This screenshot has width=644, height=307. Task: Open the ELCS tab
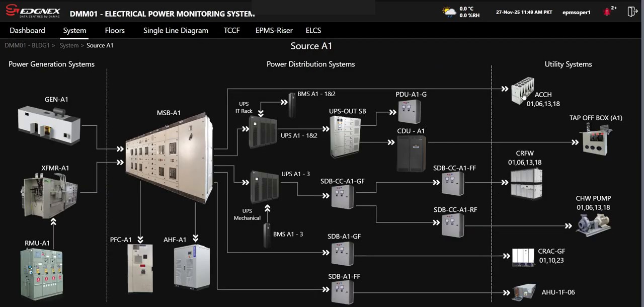[313, 30]
